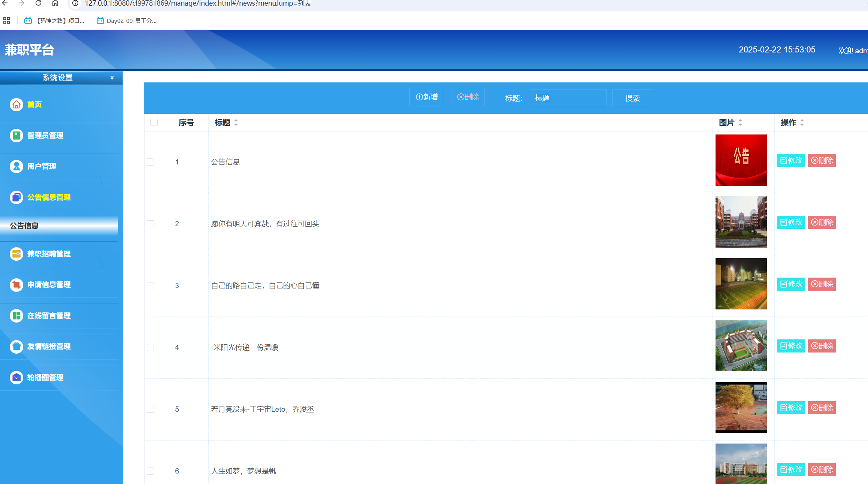868x484 pixels.
Task: Check the checkbox for row 1 公告信息
Action: point(151,162)
